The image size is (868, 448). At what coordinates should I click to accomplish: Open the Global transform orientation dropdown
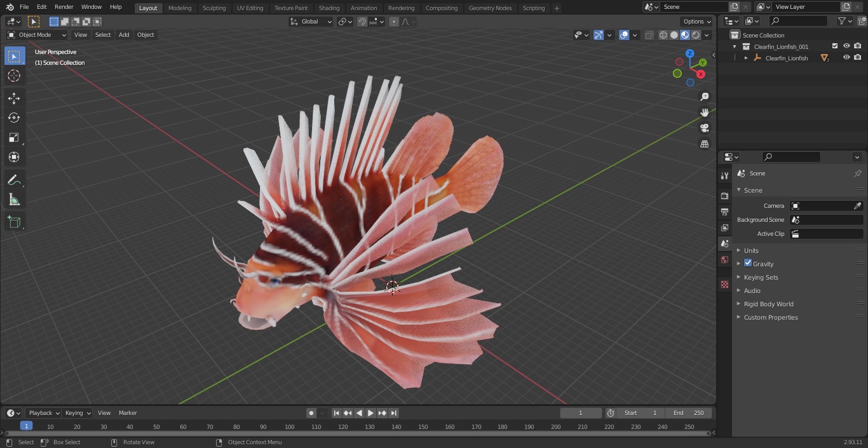[311, 22]
